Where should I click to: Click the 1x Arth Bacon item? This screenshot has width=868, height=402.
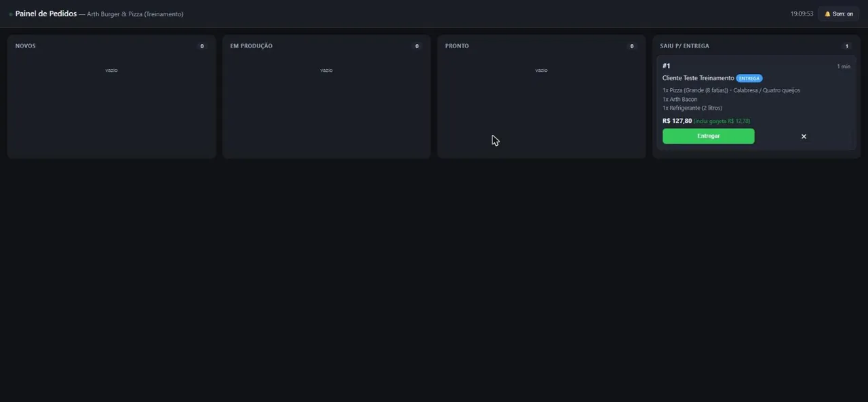679,99
